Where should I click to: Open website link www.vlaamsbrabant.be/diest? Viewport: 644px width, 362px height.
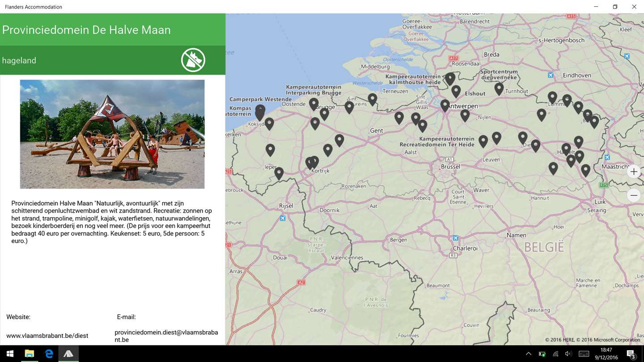(47, 336)
